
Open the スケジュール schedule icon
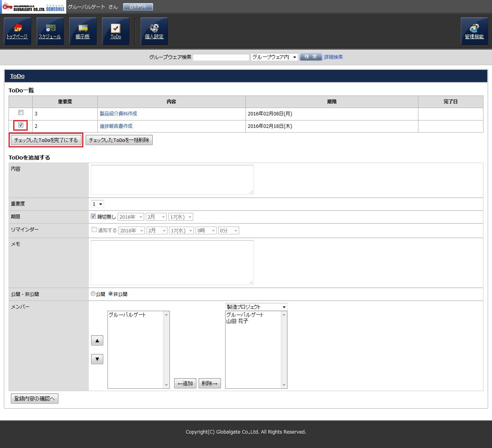pyautogui.click(x=50, y=31)
